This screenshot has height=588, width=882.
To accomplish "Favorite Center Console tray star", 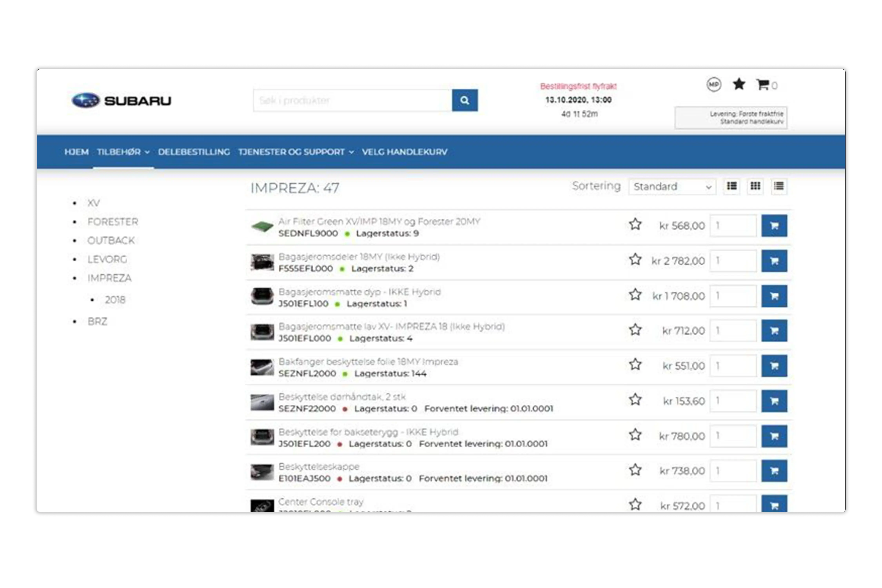I will pos(635,504).
